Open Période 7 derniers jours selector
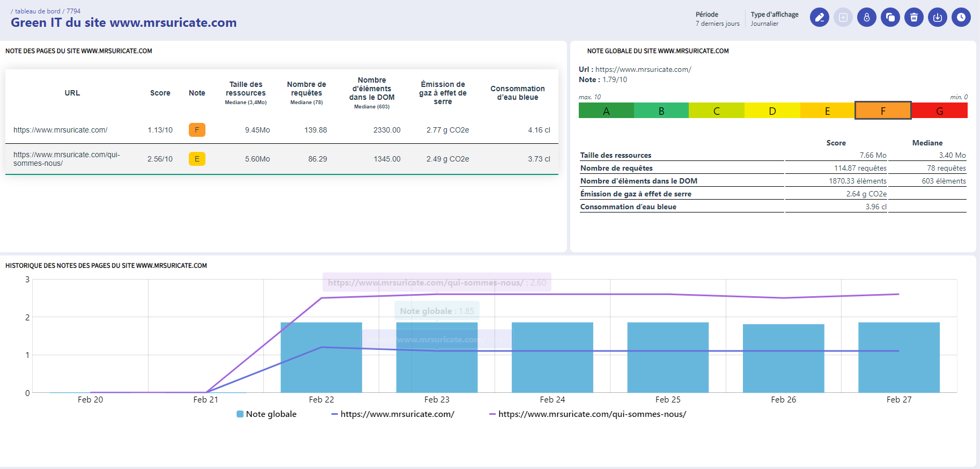 click(x=717, y=19)
